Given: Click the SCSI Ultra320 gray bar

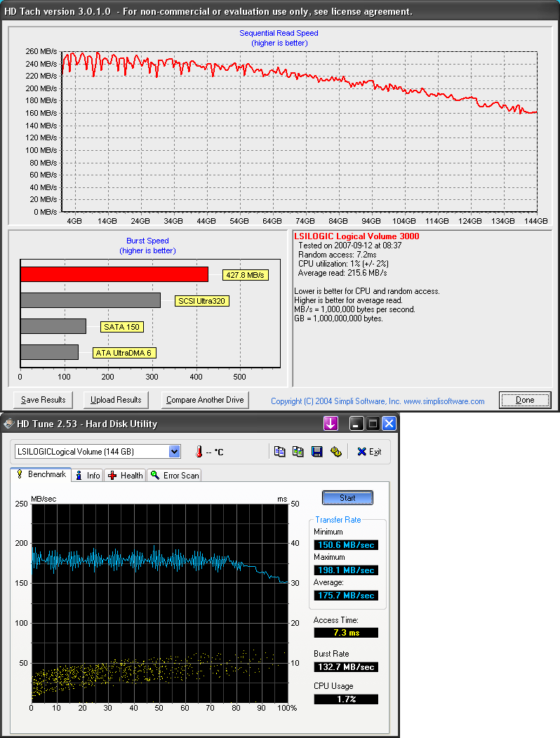Looking at the screenshot, I should tap(91, 300).
